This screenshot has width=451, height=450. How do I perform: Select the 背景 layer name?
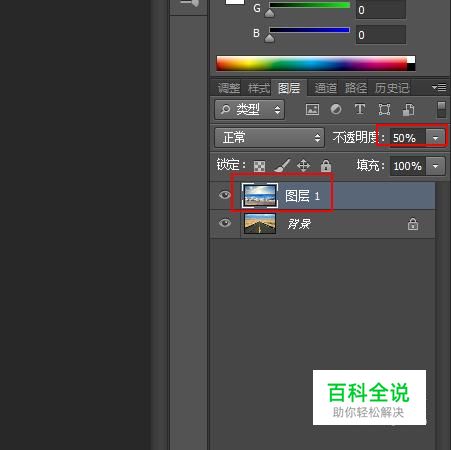click(x=299, y=224)
